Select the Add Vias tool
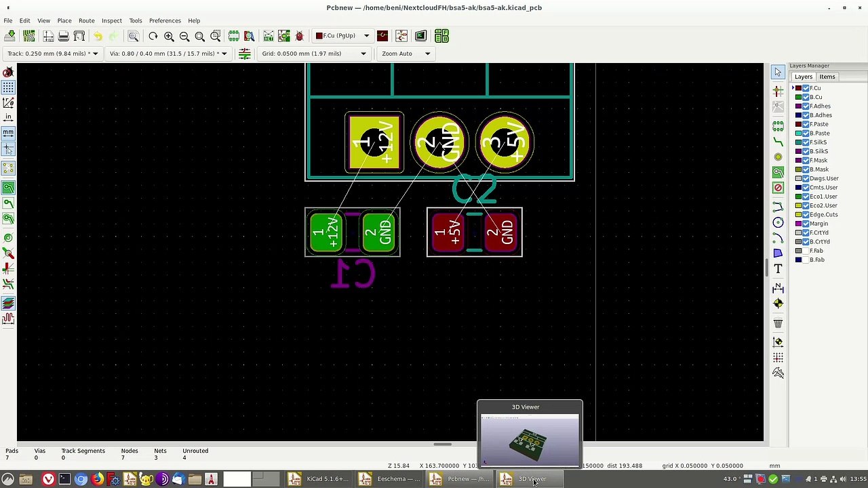This screenshot has width=868, height=488. point(778,157)
